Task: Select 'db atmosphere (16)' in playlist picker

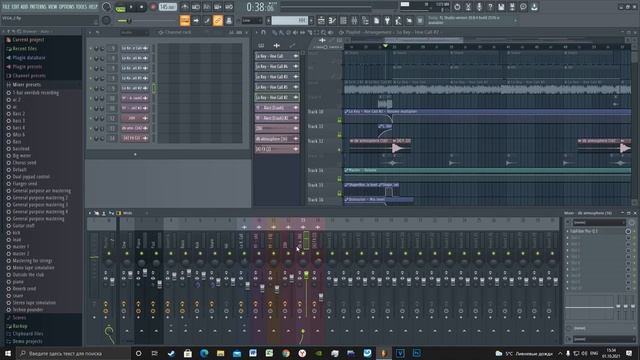Action: coord(277,139)
